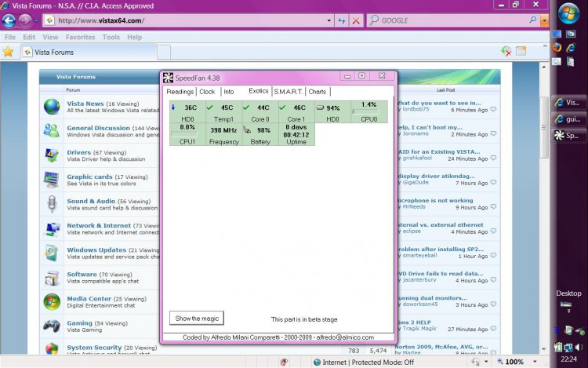Switch to SpeedFan Info tab
The width and height of the screenshot is (588, 368).
[x=229, y=92]
